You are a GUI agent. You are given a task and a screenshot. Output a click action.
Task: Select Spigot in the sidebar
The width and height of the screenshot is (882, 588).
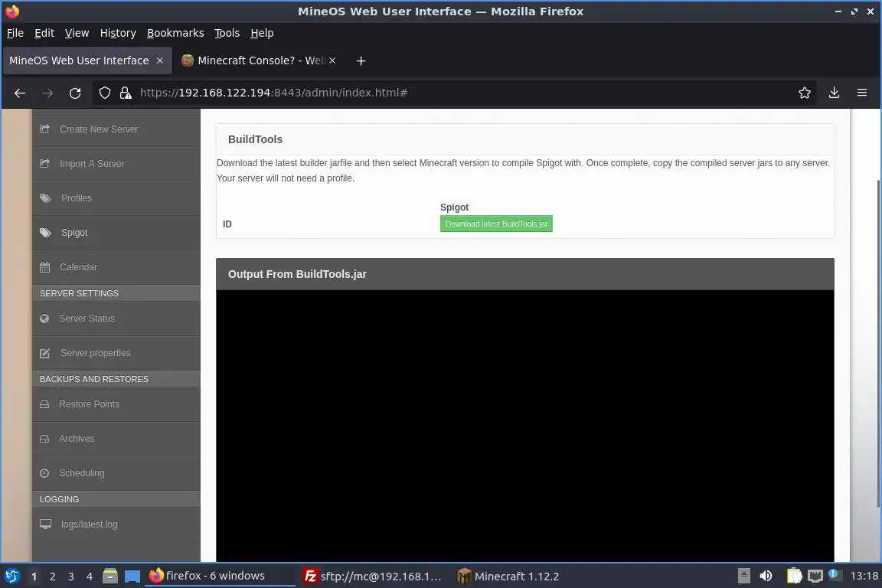[x=116, y=233]
